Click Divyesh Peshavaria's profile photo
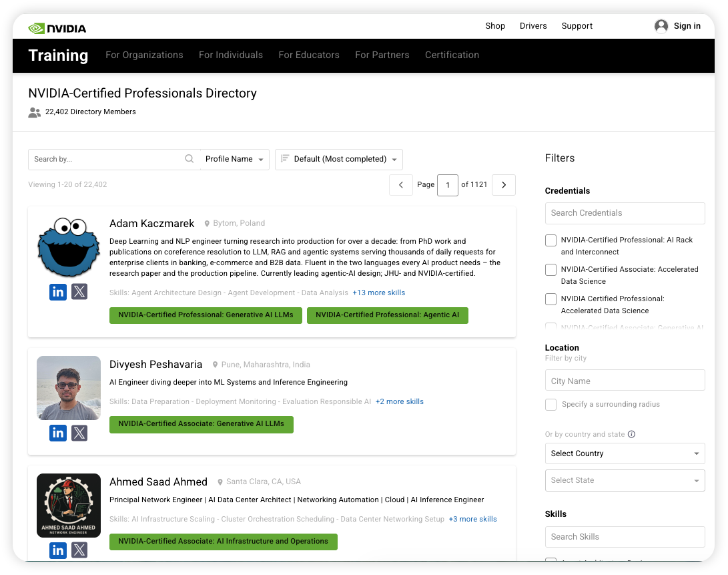Viewport: 728px width, 575px height. pyautogui.click(x=69, y=388)
